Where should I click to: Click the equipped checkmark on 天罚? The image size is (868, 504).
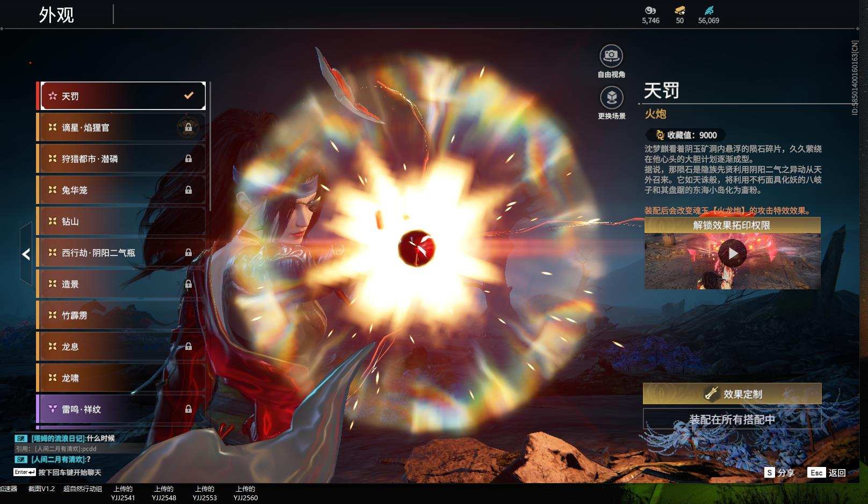[x=189, y=96]
